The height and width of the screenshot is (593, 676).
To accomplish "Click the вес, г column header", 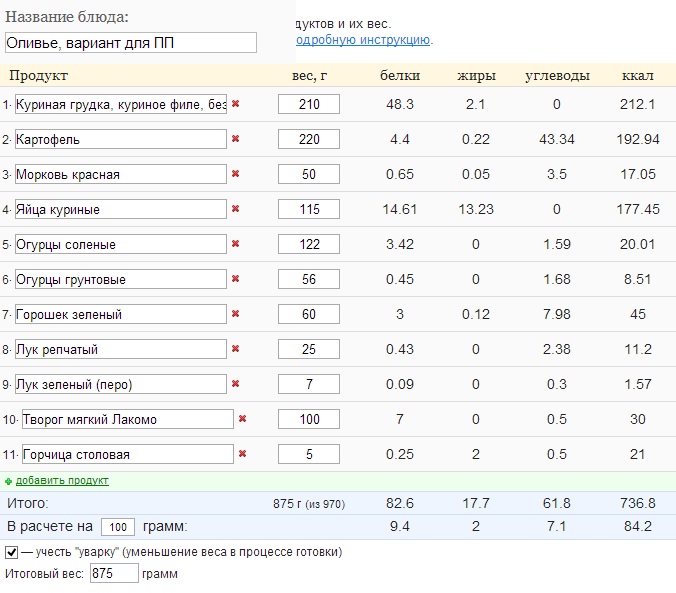I will click(310, 76).
